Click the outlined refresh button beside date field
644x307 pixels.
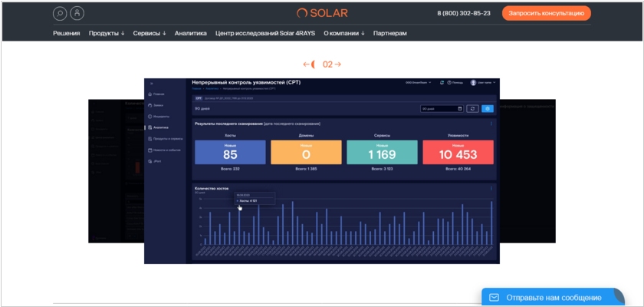click(473, 109)
